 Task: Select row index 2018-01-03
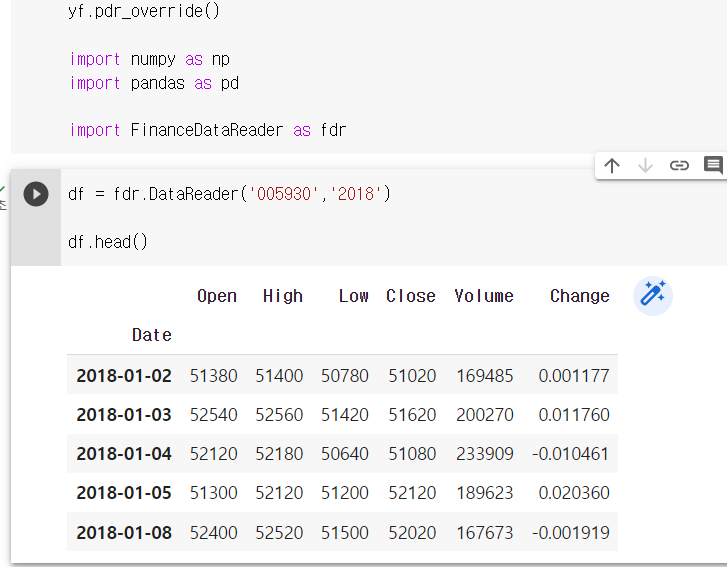pos(124,414)
